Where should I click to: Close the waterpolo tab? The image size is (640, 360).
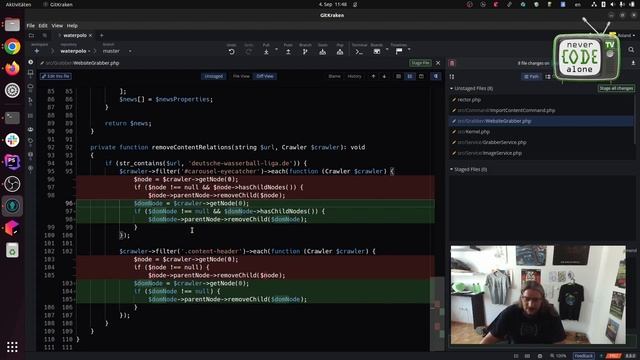[90, 36]
